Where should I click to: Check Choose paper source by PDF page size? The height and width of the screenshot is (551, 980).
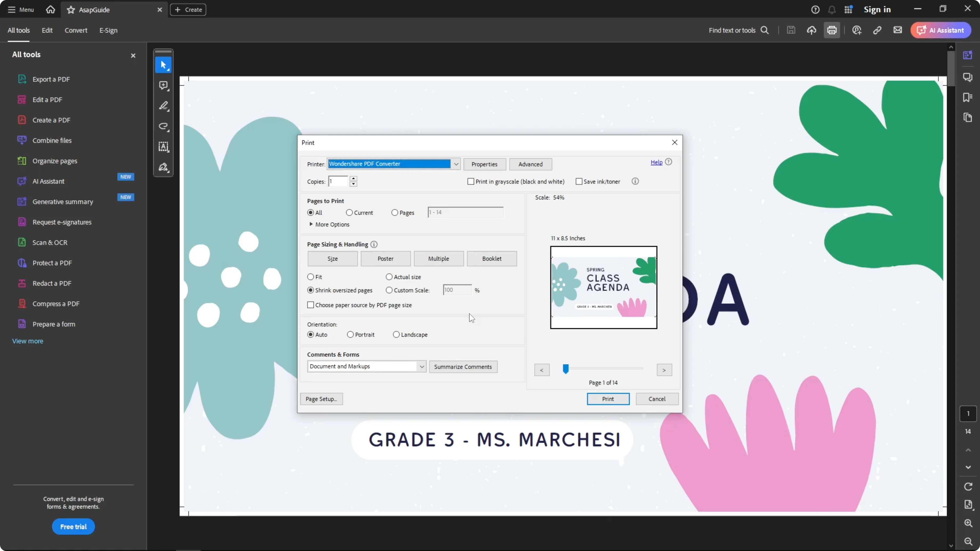pyautogui.click(x=311, y=305)
